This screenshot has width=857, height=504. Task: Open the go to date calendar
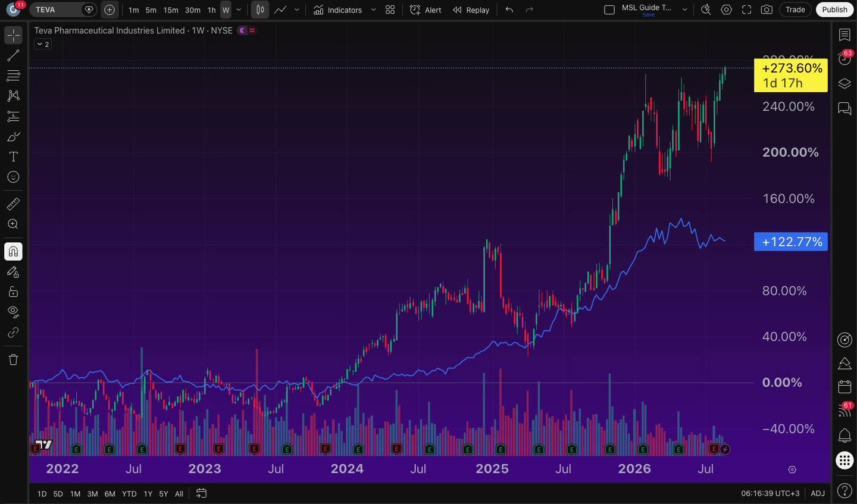coord(201,493)
